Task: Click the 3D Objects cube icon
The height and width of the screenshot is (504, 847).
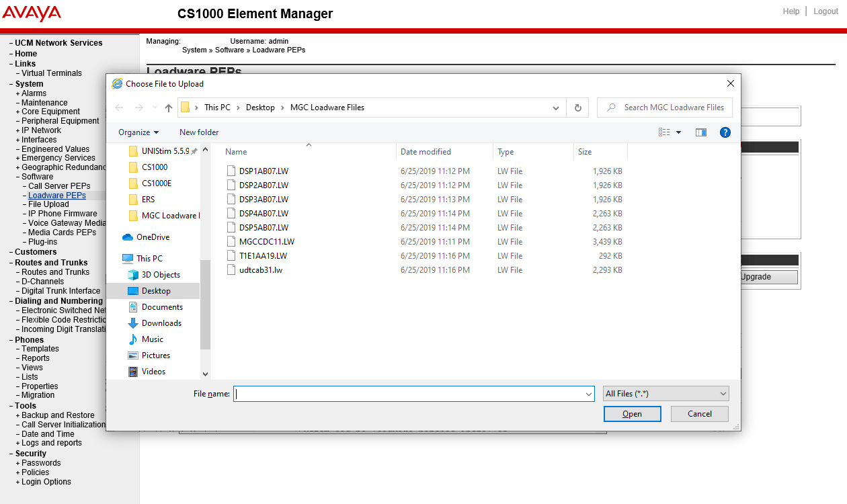Action: point(133,275)
